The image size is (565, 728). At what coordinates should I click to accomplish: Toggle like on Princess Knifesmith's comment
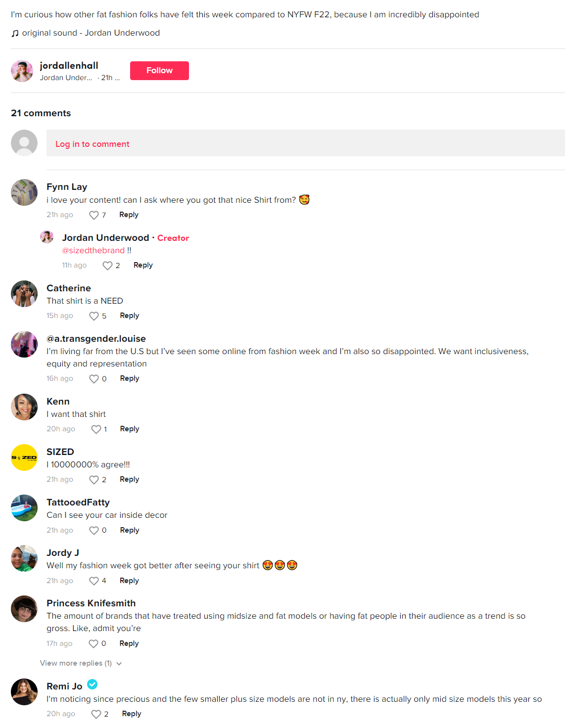tap(94, 644)
